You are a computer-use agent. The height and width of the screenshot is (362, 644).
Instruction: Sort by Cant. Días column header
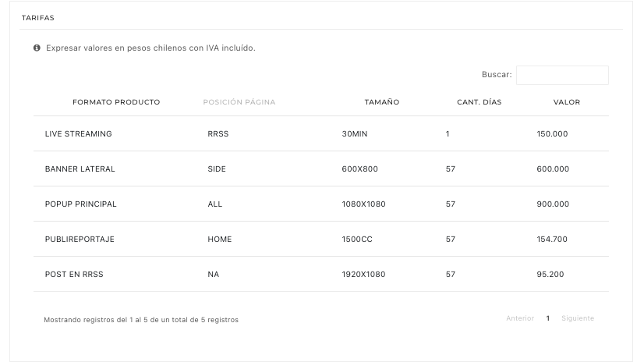click(479, 102)
